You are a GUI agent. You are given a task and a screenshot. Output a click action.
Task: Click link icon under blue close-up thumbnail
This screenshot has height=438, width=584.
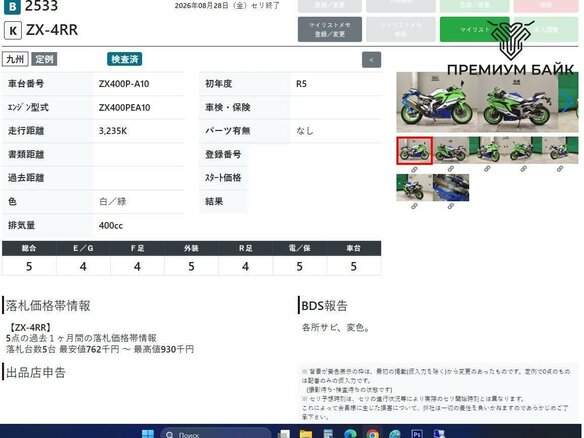451,206
